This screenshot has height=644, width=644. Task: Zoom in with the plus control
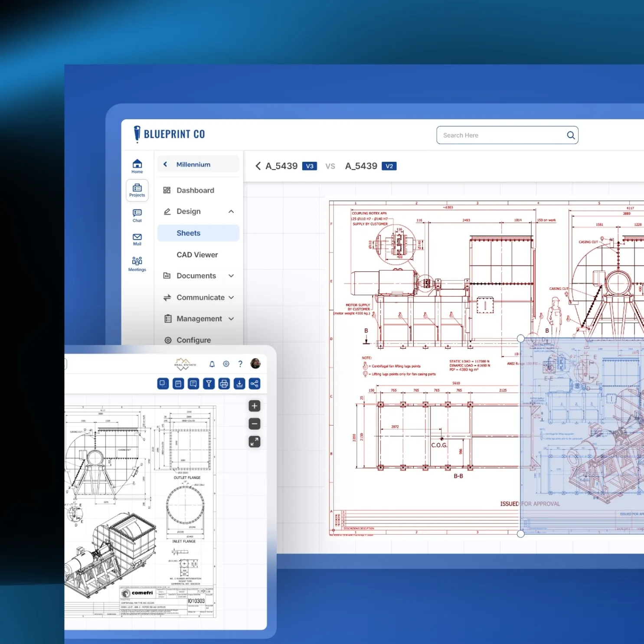(x=254, y=405)
